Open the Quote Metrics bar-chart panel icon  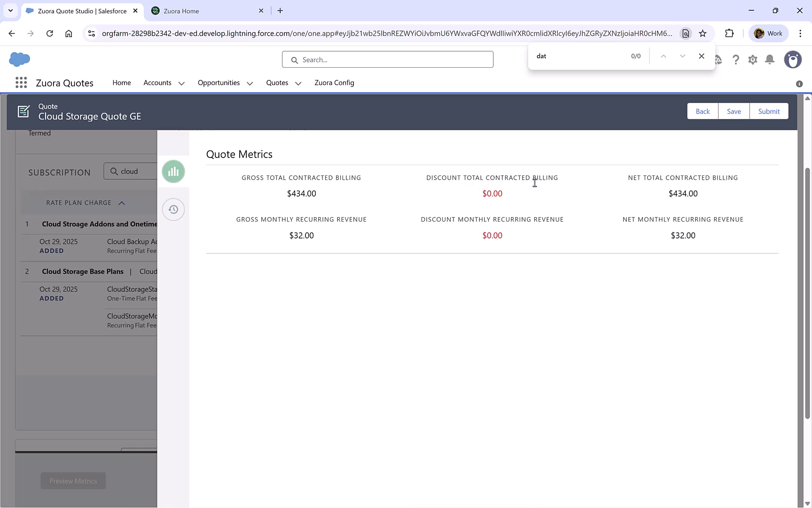173,171
